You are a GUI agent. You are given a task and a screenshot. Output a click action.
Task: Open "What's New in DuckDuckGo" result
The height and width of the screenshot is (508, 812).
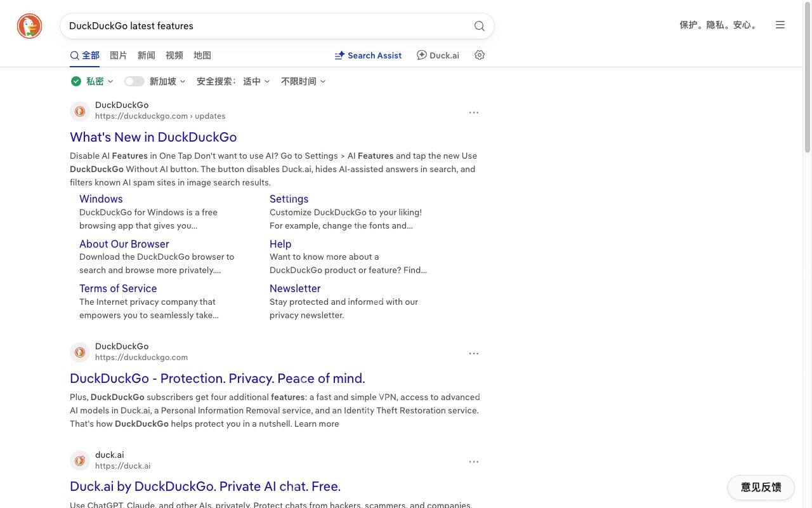click(x=154, y=137)
